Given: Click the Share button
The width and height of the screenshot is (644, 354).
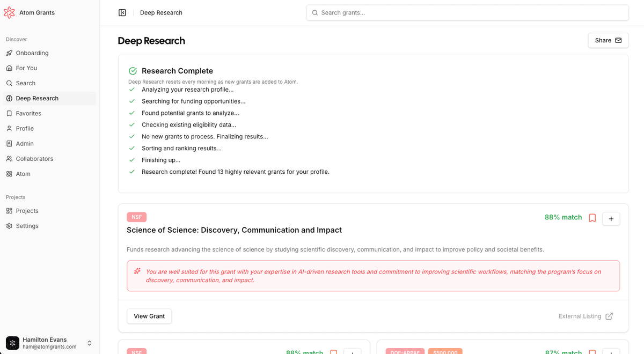Looking at the screenshot, I should coord(608,40).
